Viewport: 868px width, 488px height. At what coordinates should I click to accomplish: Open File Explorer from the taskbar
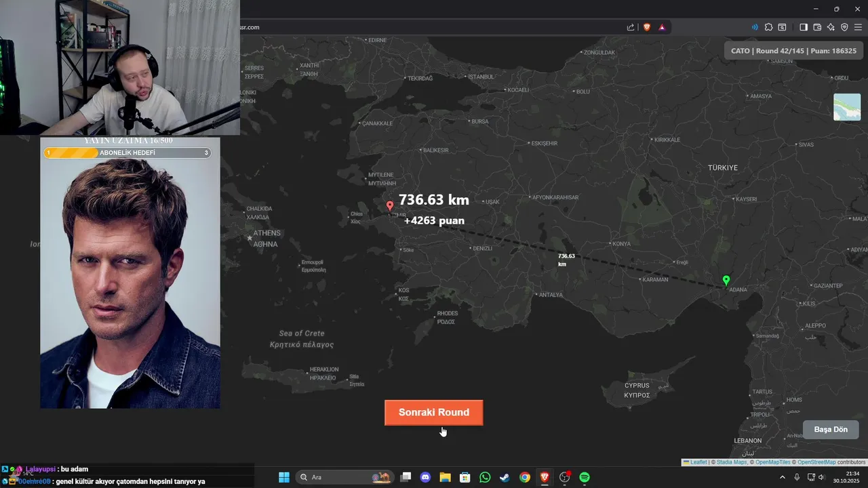[x=445, y=477]
